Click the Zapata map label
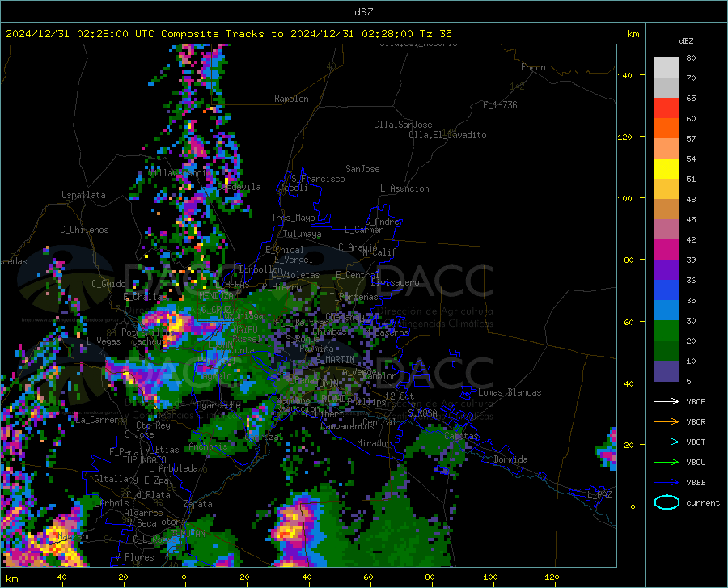The height and width of the screenshot is (588, 728). click(198, 504)
